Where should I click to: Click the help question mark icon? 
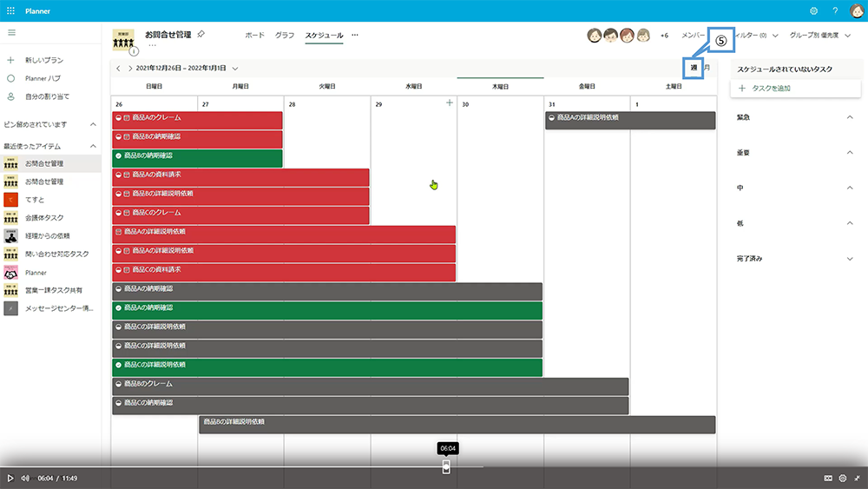click(x=835, y=10)
